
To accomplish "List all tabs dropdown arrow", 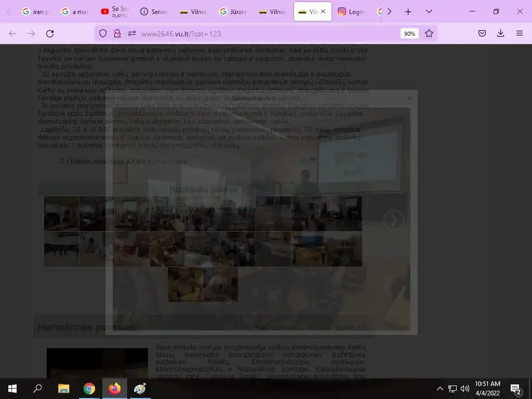I will click(429, 11).
